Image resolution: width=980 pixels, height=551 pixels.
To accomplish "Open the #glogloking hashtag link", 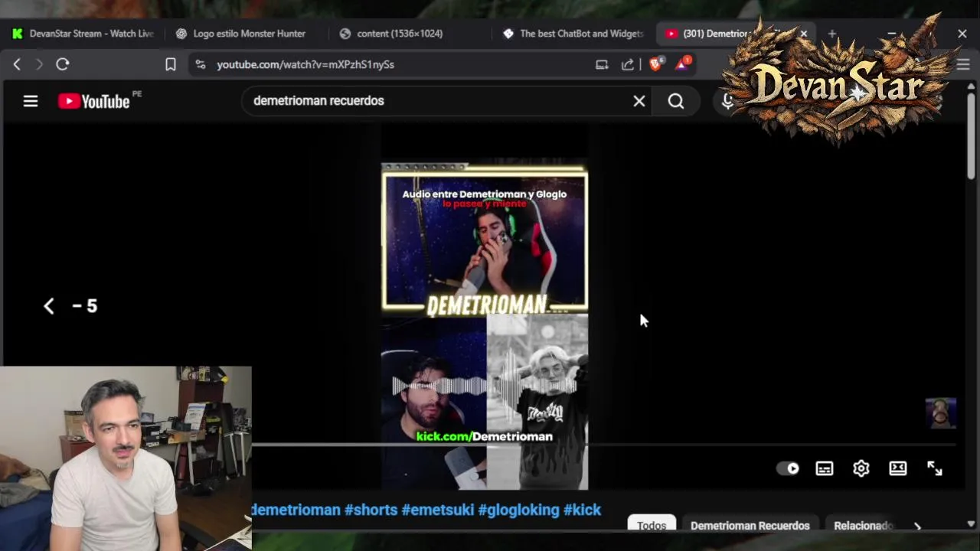I will 518,510.
